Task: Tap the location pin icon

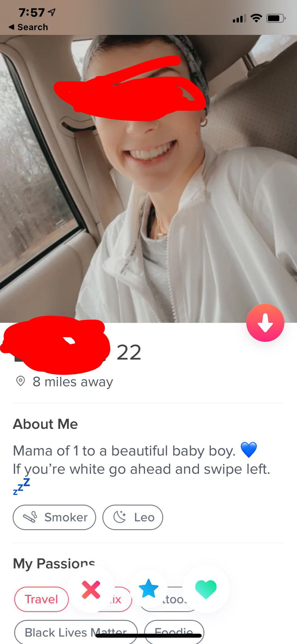Action: click(x=20, y=381)
